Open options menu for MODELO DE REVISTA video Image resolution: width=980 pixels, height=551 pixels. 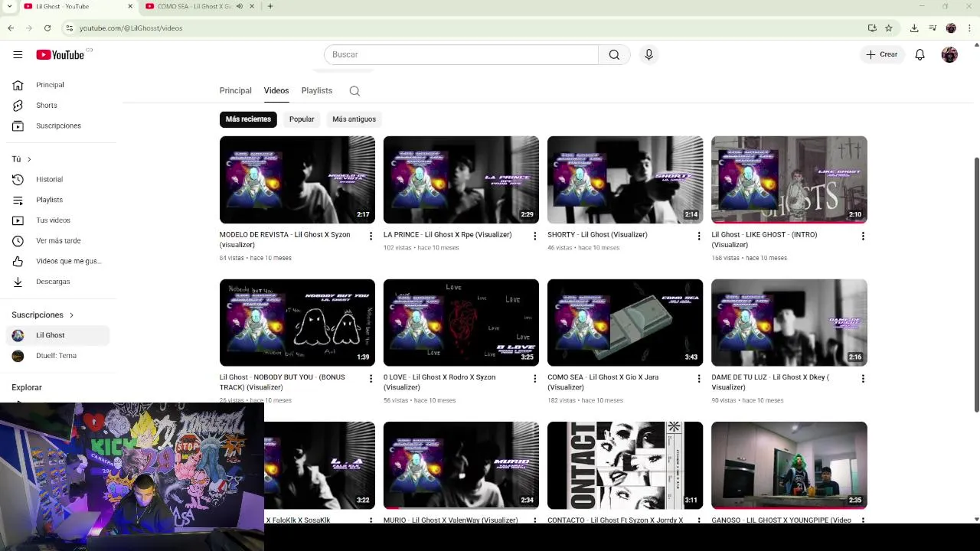371,236
